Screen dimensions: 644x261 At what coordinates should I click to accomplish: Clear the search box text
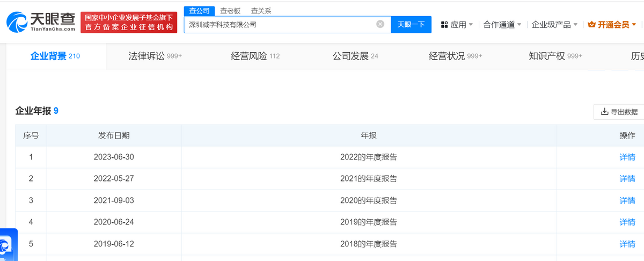[380, 24]
